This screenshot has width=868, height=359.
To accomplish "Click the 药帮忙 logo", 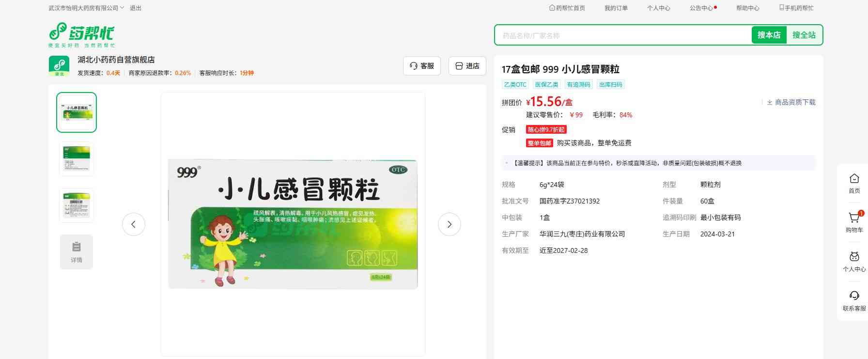I will [x=81, y=35].
